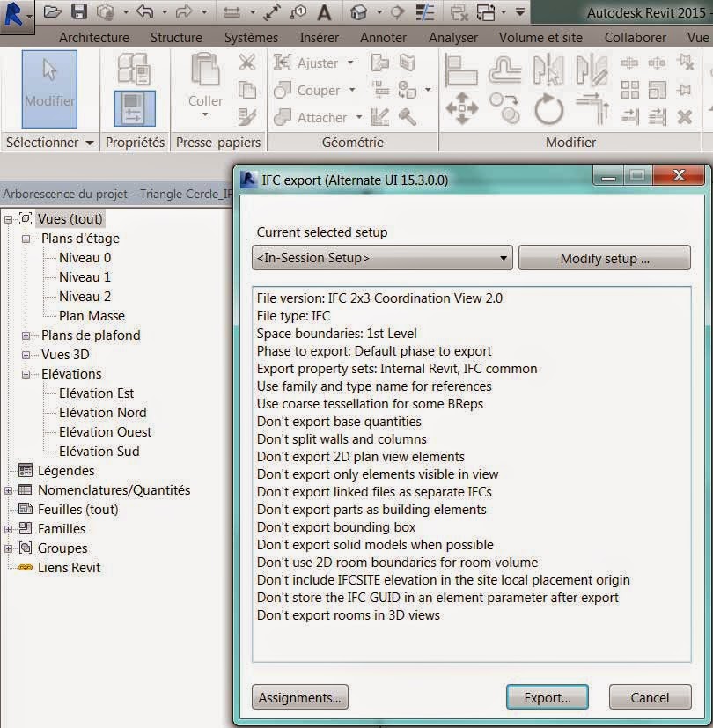This screenshot has width=713, height=728.
Task: Click the Attacher join geometry tool
Action: [310, 117]
